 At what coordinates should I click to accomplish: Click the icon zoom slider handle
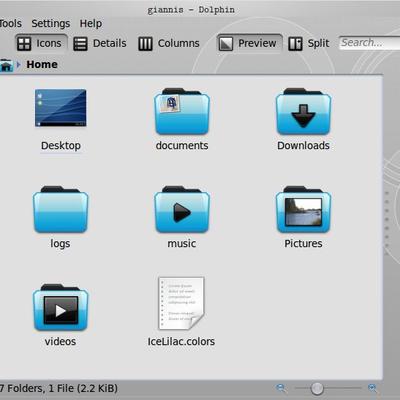point(317,388)
